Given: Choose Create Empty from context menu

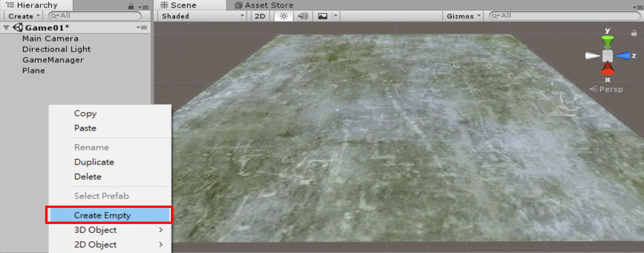Looking at the screenshot, I should coord(109,215).
